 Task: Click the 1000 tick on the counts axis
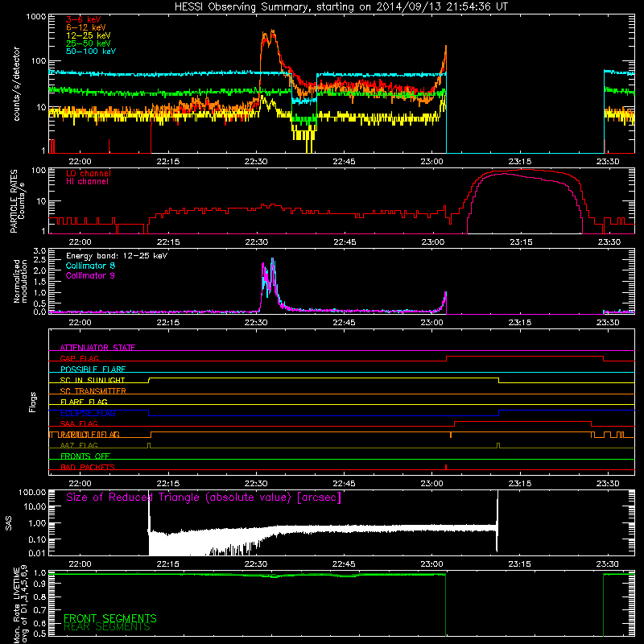tap(36, 17)
